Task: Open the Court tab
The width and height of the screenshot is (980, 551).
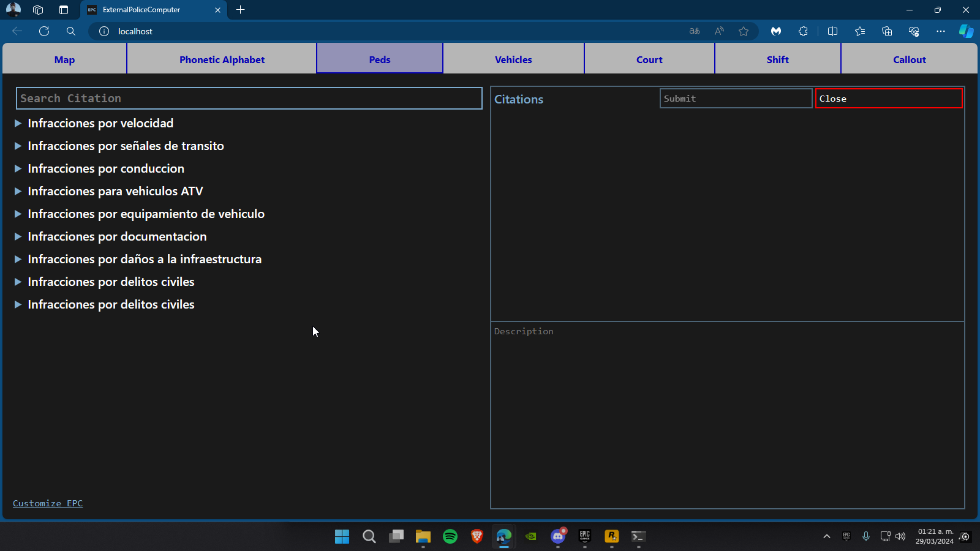Action: [x=649, y=59]
